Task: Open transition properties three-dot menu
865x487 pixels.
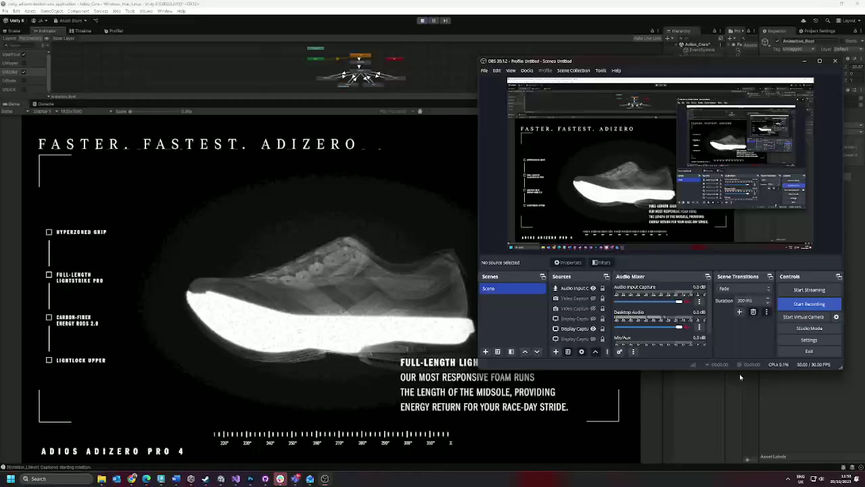Action: [766, 312]
